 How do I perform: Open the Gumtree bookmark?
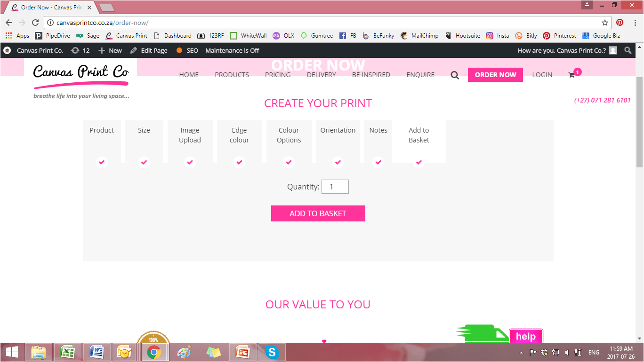click(316, 36)
